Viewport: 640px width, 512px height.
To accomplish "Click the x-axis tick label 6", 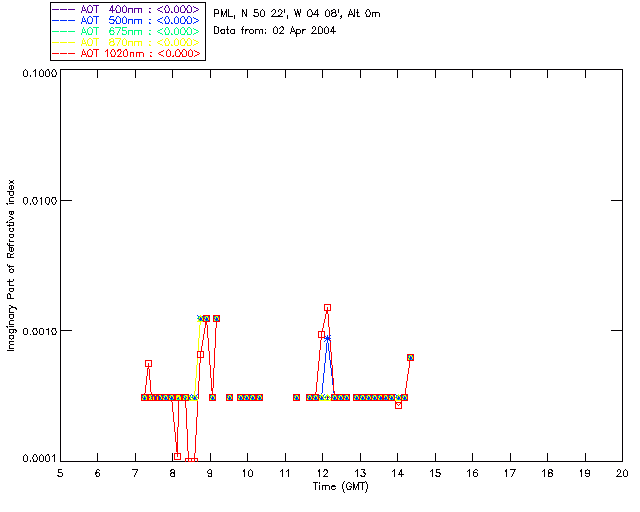I will [x=98, y=473].
